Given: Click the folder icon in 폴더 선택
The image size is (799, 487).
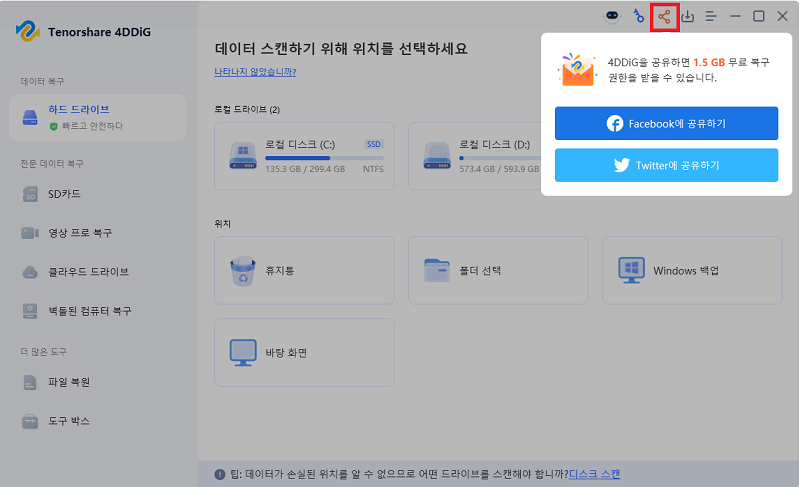Looking at the screenshot, I should pyautogui.click(x=437, y=270).
